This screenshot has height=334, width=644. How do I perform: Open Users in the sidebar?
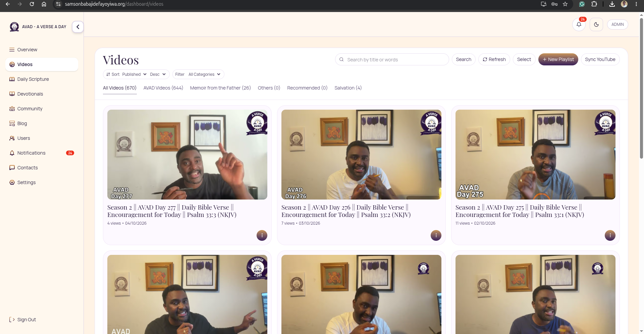[42, 138]
